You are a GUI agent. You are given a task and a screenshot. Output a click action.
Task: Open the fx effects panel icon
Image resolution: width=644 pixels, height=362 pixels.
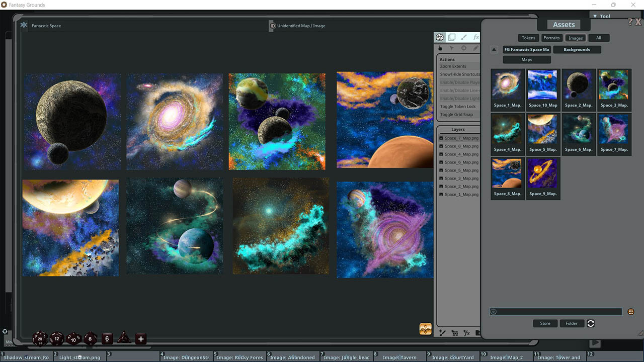476,37
